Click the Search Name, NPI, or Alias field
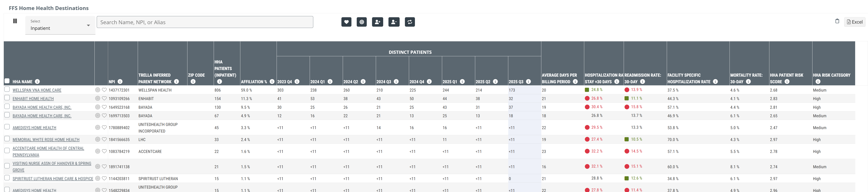The width and height of the screenshot is (868, 192). point(205,22)
